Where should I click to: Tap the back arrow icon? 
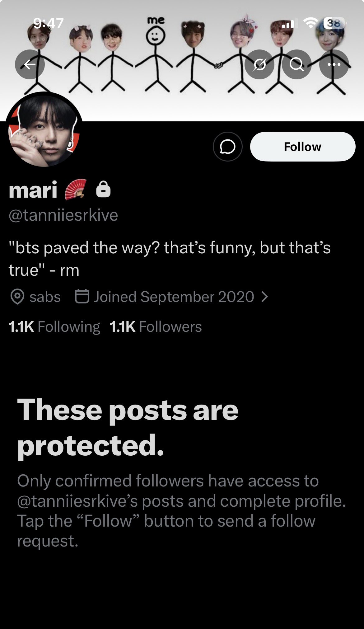pyautogui.click(x=30, y=64)
